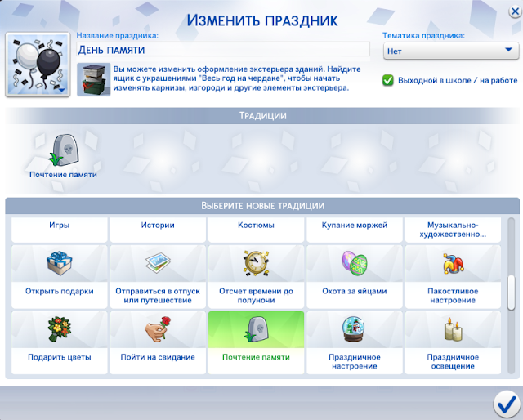Click the Праздничное настроение label
523x420 pixels.
[355, 362]
